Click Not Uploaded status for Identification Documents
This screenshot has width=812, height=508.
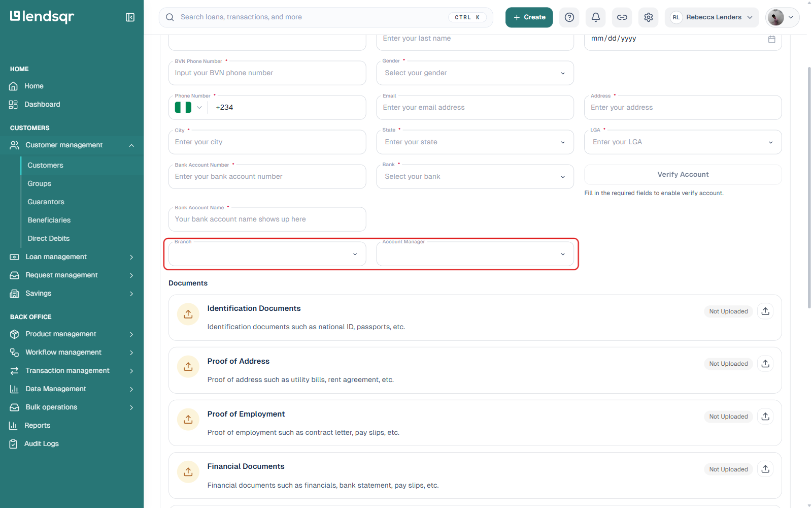click(728, 311)
